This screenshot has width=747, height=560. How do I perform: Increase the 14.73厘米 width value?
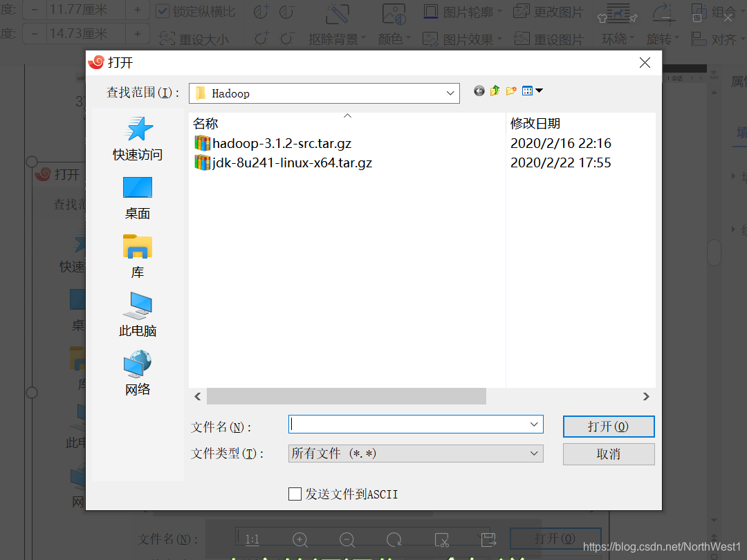point(138,34)
